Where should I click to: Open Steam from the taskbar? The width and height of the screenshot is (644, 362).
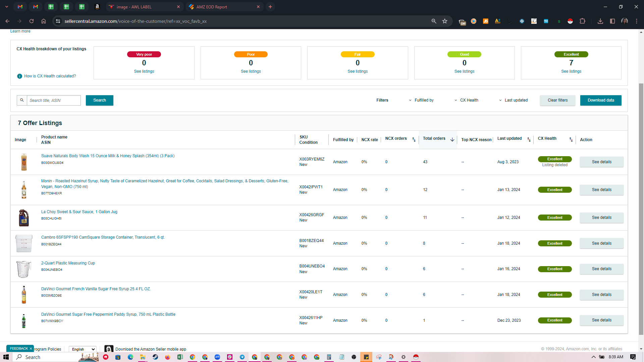tap(155, 357)
